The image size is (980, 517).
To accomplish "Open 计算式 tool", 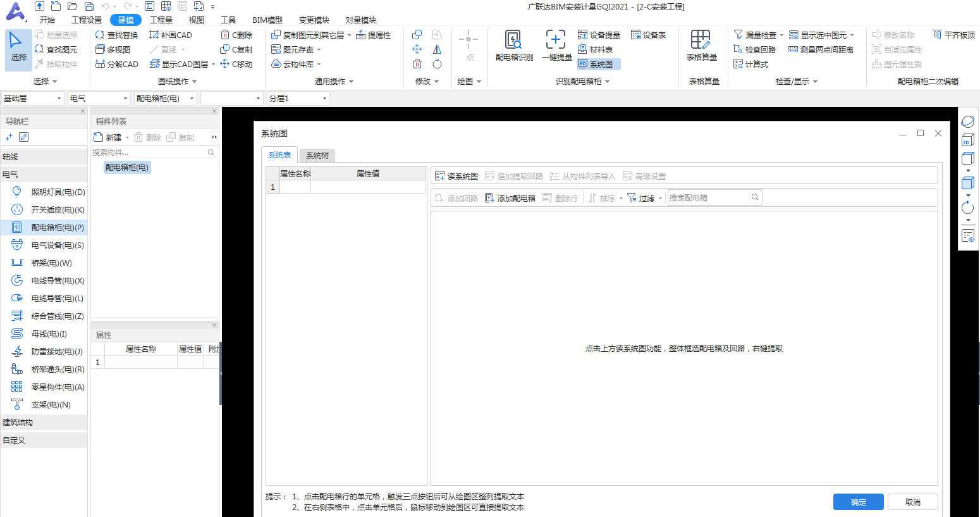I will (x=750, y=64).
